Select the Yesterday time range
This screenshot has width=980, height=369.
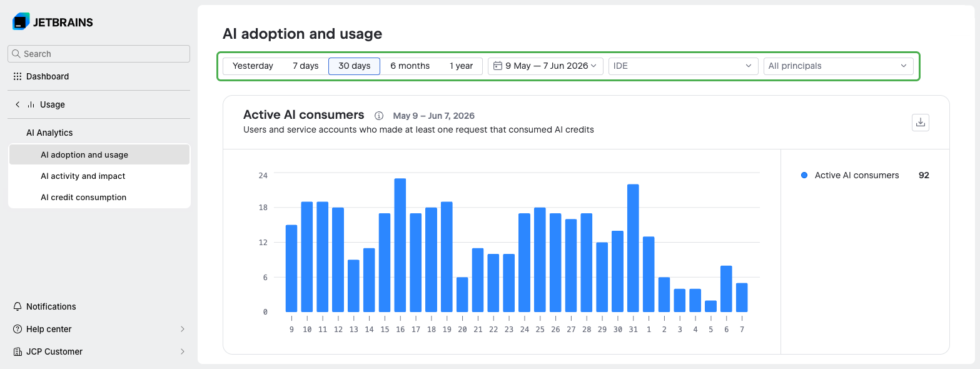[253, 66]
